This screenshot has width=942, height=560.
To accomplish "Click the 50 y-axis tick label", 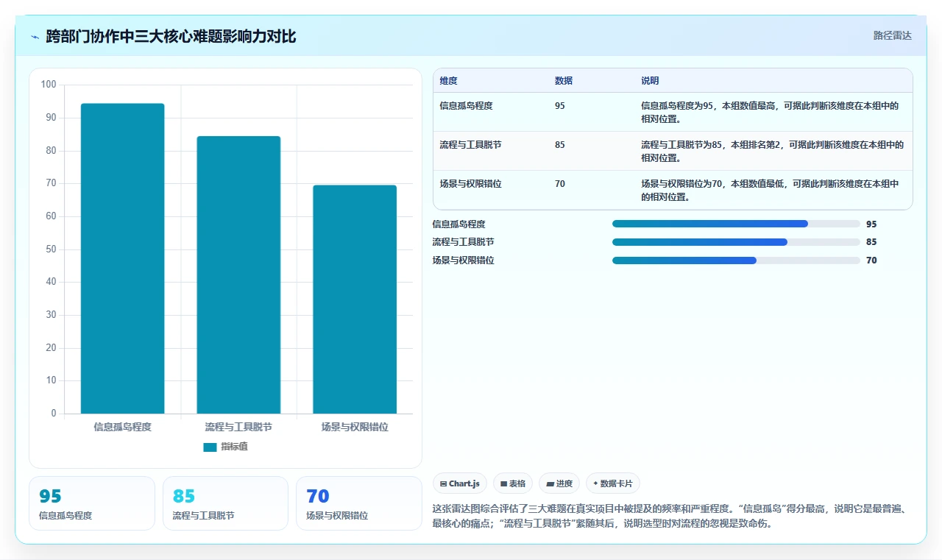I will (x=51, y=249).
